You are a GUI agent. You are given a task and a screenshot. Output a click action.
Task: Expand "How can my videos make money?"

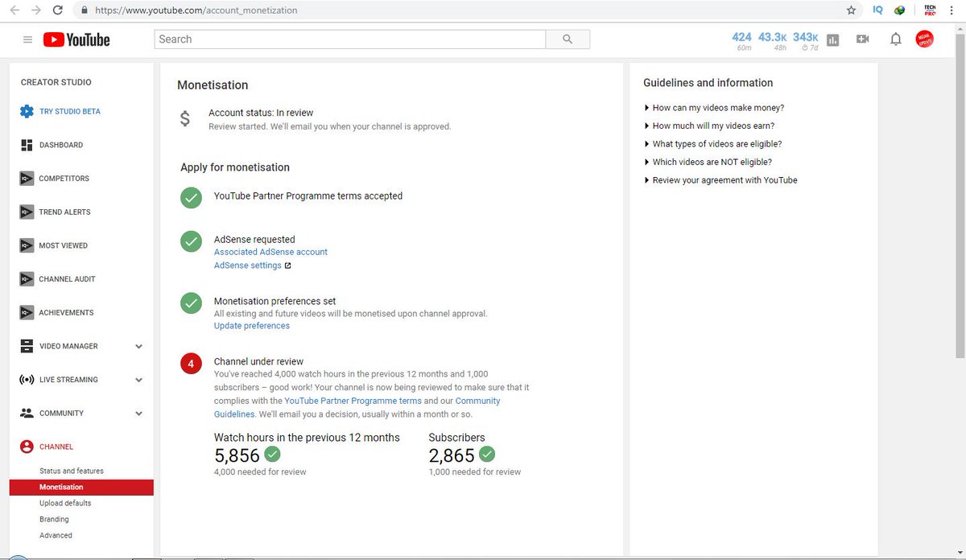[x=714, y=108]
